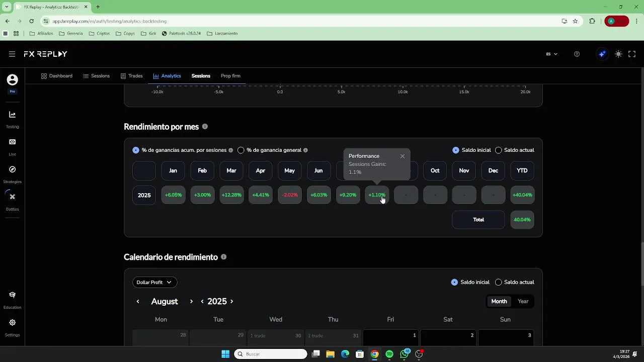Open Battles section in sidebar
This screenshot has width=644, height=362.
pyautogui.click(x=13, y=202)
